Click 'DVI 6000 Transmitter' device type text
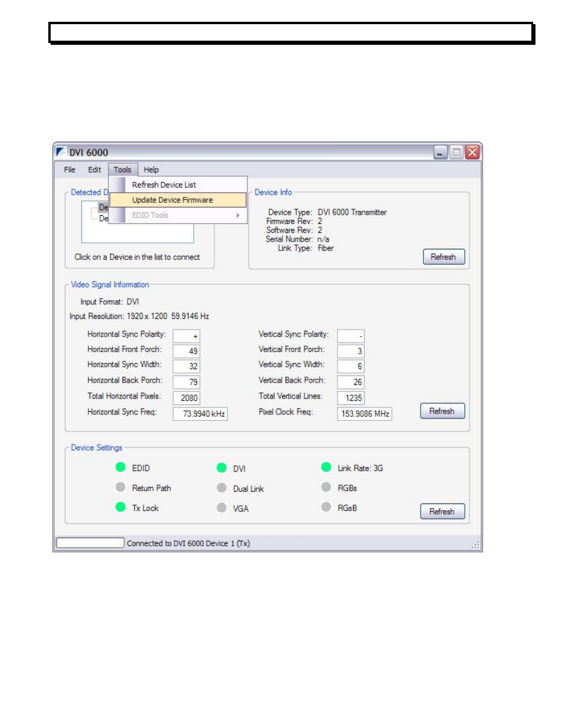This screenshot has height=728, width=562. (x=352, y=212)
